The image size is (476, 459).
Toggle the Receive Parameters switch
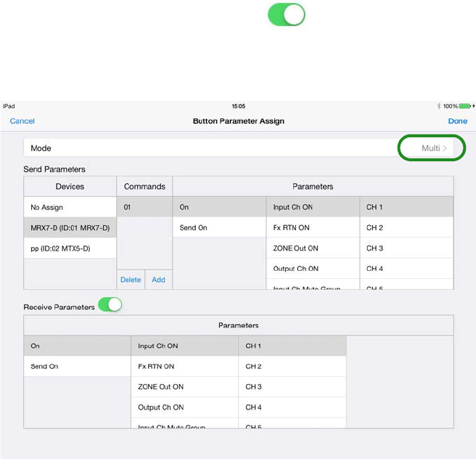point(110,306)
